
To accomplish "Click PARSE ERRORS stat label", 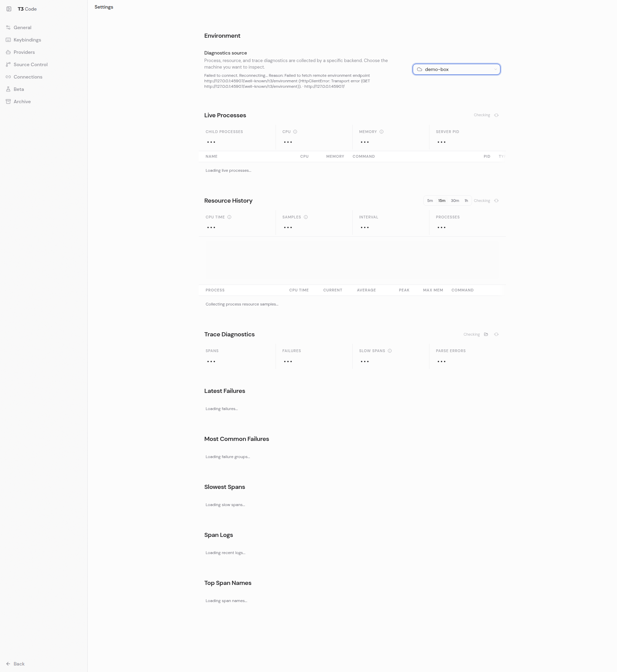I will [x=451, y=351].
